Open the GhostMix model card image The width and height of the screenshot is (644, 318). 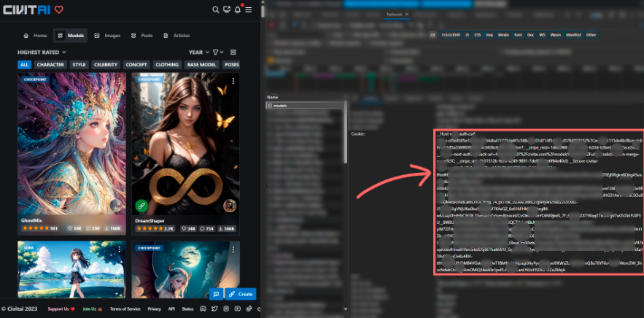pos(72,144)
